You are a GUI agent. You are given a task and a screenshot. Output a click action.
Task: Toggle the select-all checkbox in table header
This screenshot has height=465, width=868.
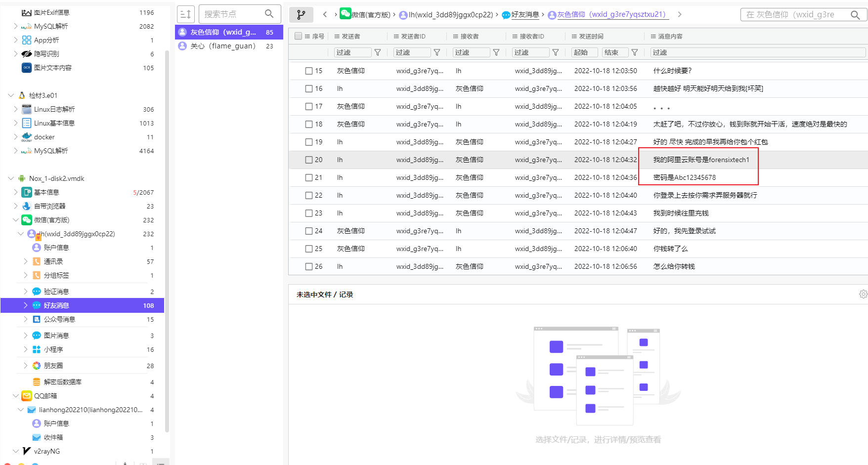point(298,36)
